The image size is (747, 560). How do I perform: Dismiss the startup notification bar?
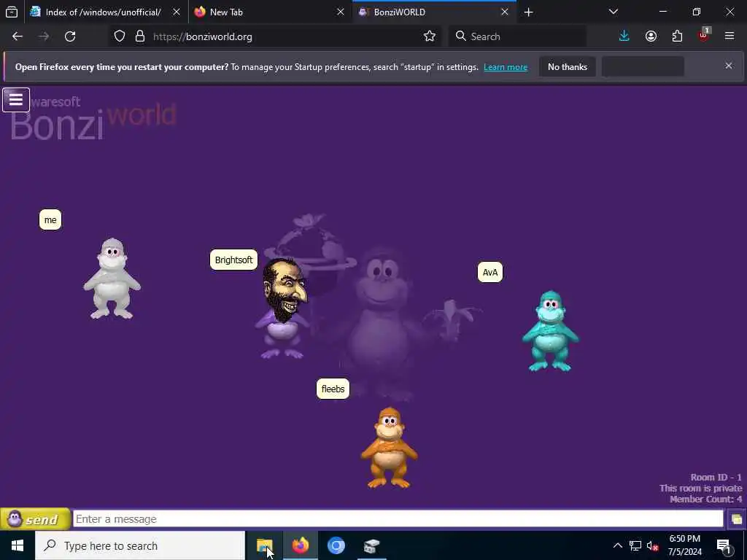click(x=729, y=66)
